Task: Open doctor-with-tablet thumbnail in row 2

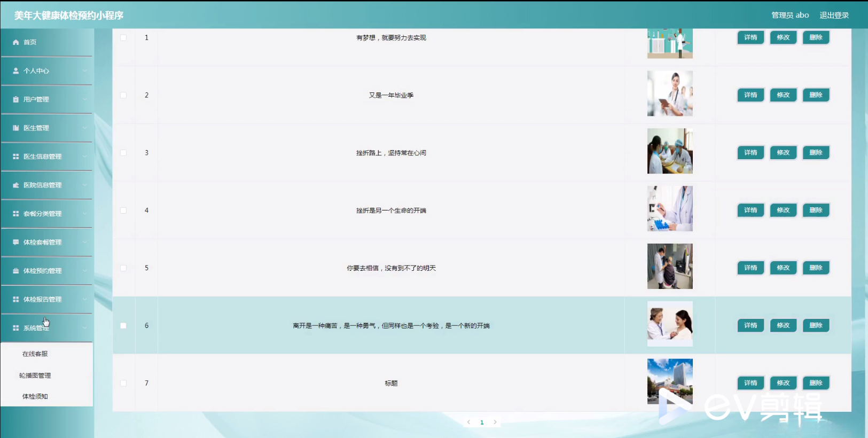Action: [x=670, y=93]
